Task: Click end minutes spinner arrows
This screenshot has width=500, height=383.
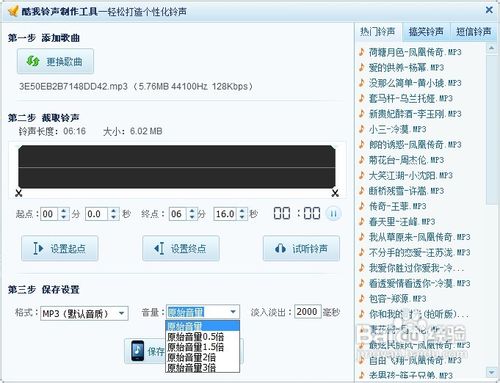Action: (192, 214)
